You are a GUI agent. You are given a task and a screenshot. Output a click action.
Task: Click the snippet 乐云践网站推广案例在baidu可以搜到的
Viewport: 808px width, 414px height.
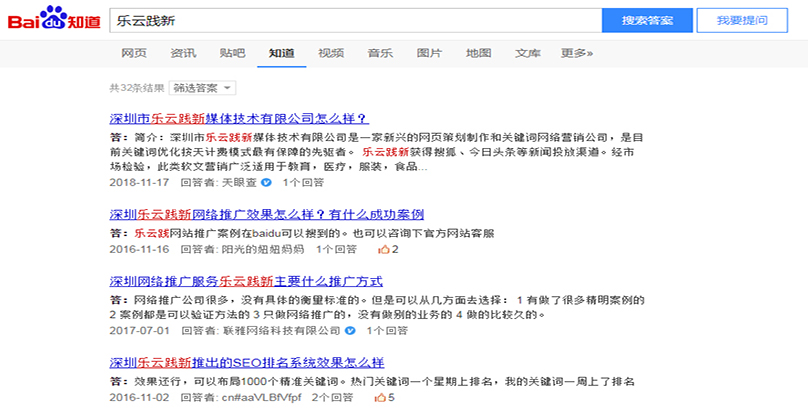[x=302, y=234]
